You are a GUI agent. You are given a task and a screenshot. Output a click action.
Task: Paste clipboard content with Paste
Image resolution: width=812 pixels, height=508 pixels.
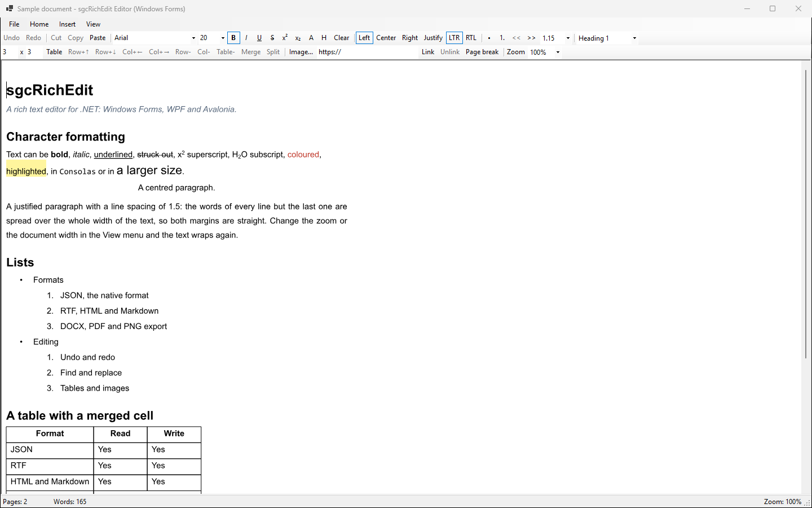coord(98,38)
